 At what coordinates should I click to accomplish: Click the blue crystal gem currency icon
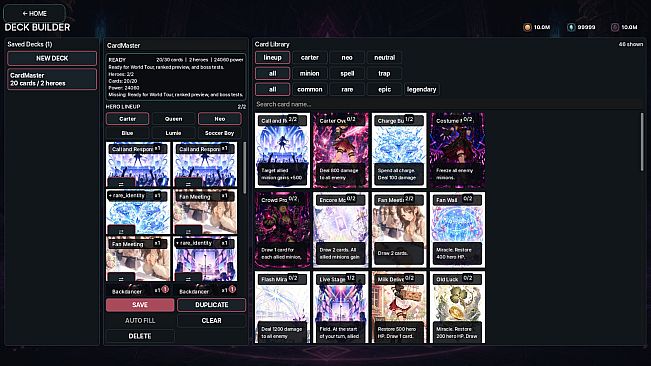(x=571, y=27)
